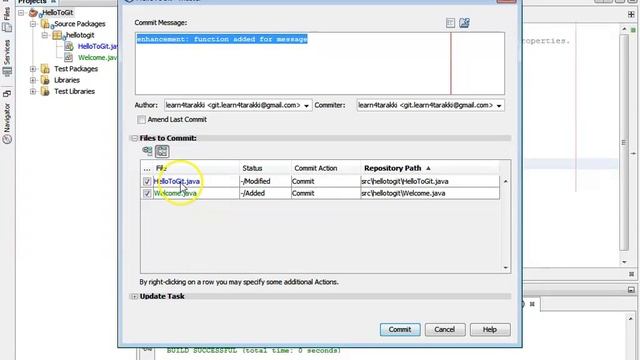Click the editor scrollbar down arrow
This screenshot has height=360, width=640.
click(624, 262)
